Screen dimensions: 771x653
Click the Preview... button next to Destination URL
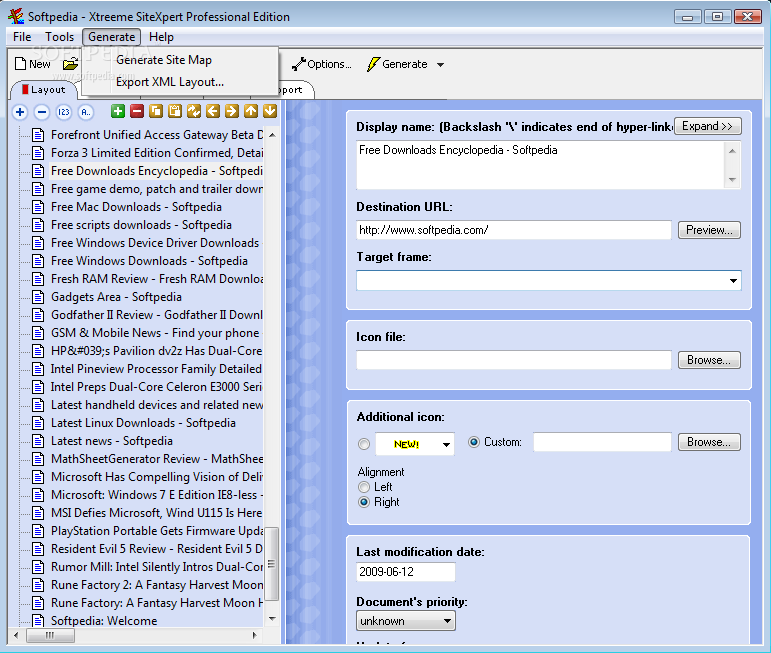pos(709,230)
